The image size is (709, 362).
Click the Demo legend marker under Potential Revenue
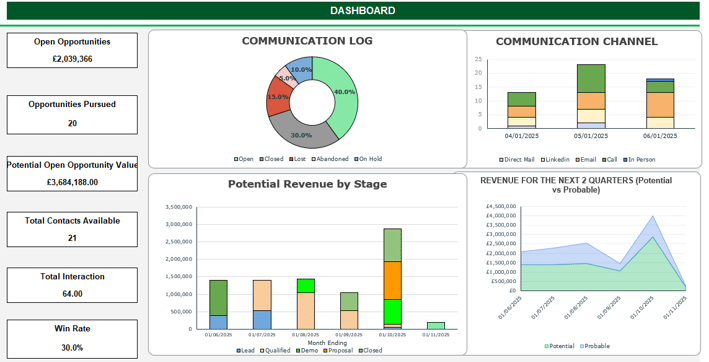(298, 351)
